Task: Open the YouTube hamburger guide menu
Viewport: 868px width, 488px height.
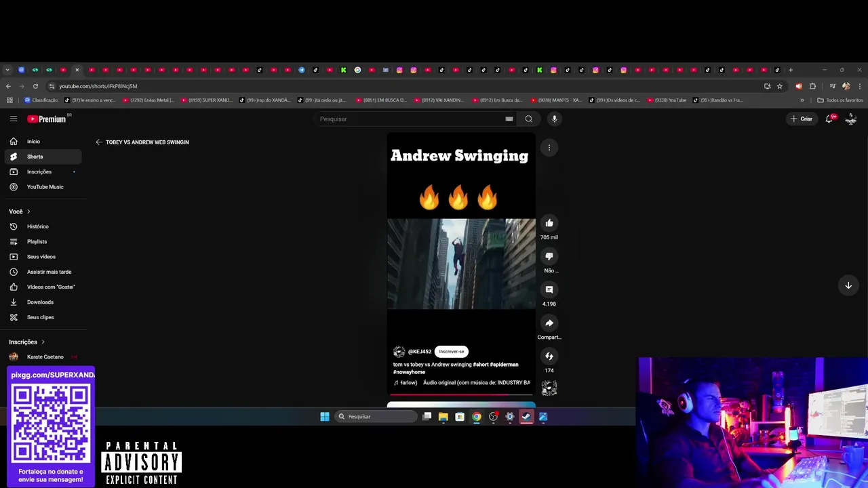Action: point(14,119)
